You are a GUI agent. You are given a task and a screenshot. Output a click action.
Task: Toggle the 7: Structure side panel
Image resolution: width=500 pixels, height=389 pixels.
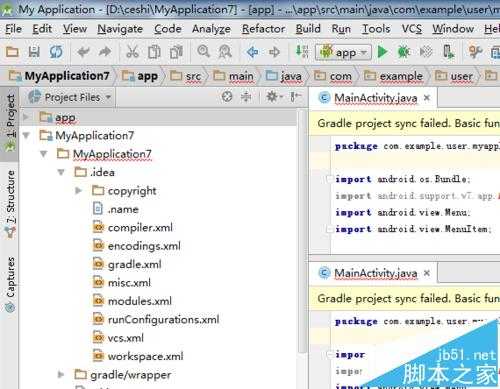(10, 204)
